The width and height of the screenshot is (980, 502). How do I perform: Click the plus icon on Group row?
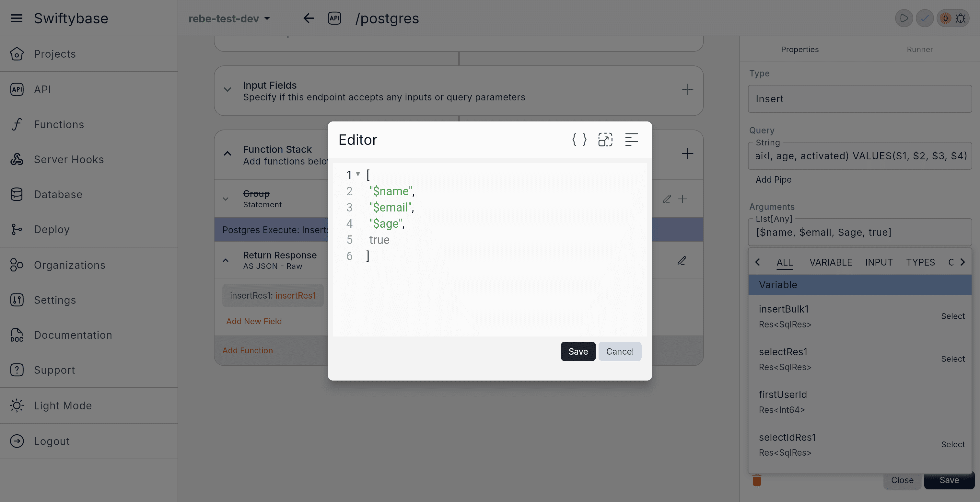click(682, 199)
